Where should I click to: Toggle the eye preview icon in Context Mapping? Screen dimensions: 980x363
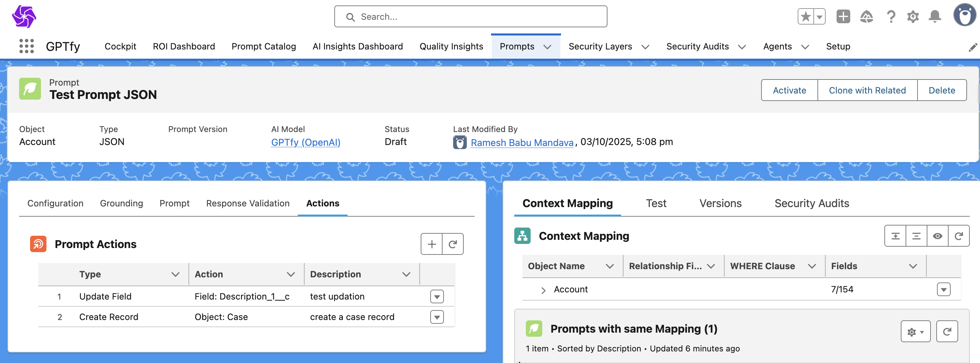coord(937,236)
